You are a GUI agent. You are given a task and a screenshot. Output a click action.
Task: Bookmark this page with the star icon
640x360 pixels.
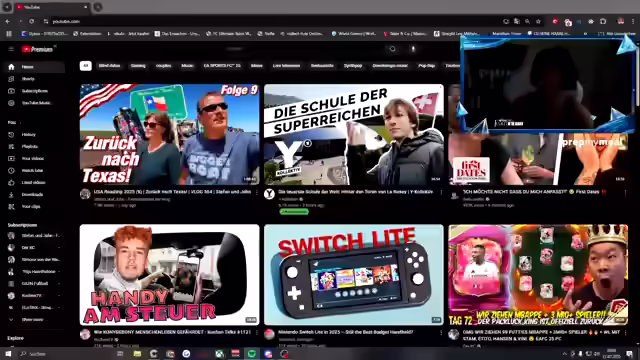point(538,21)
